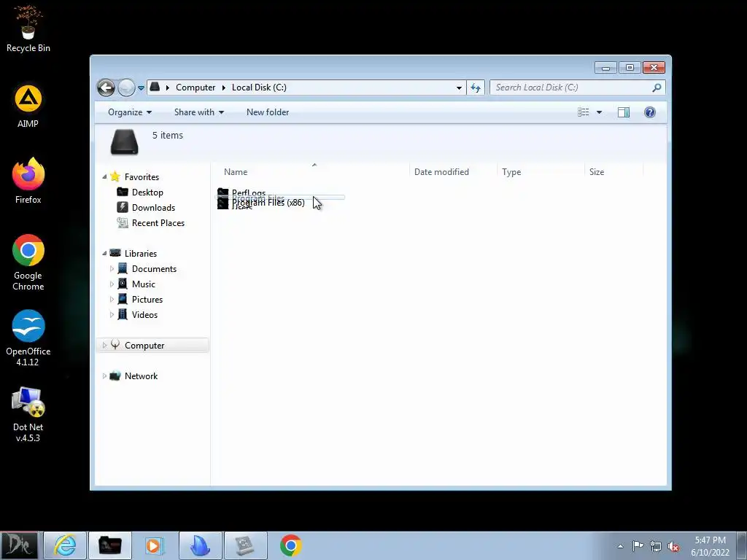Click the Computer breadcrumb in the address bar

click(x=196, y=87)
